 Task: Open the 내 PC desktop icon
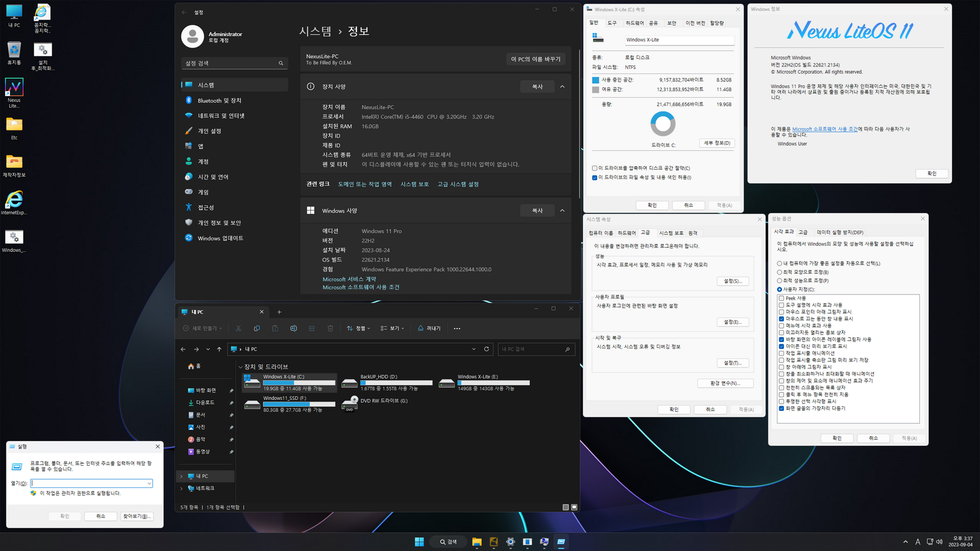[14, 16]
